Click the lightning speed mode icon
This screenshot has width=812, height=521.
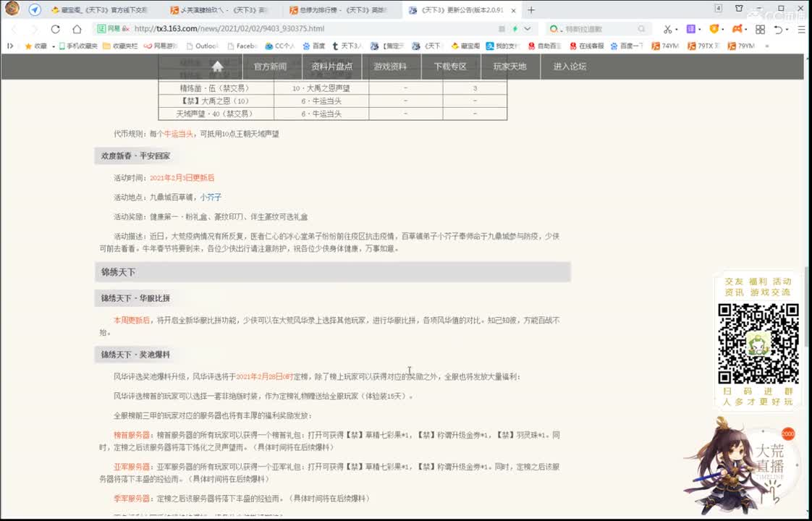click(x=514, y=29)
